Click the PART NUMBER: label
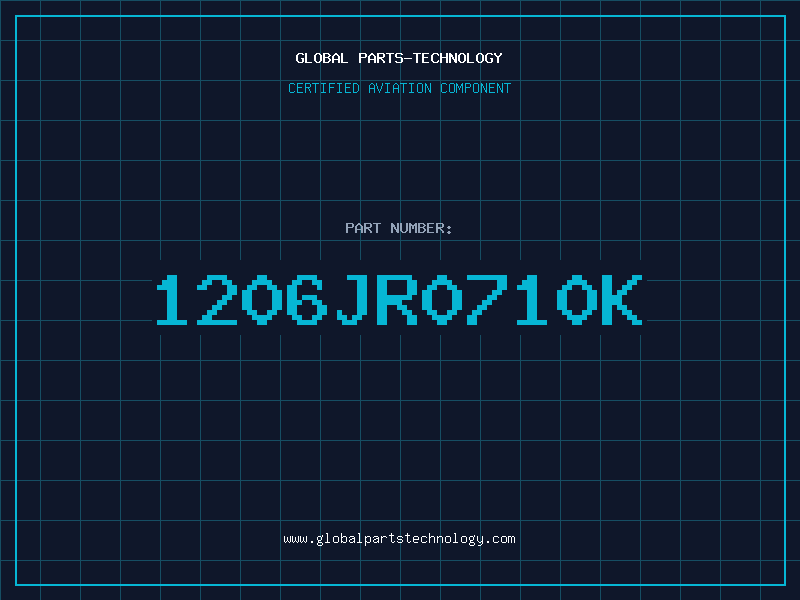 [x=399, y=228]
